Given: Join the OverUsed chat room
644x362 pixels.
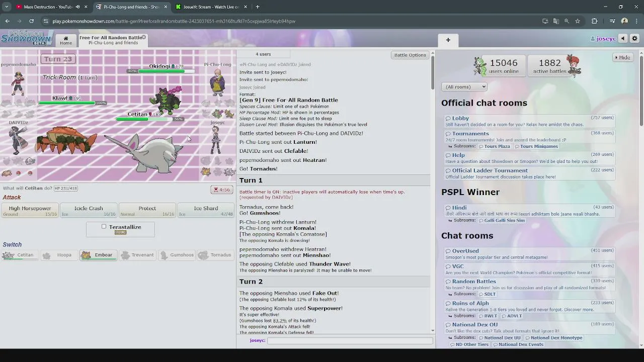Looking at the screenshot, I should tap(529, 254).
